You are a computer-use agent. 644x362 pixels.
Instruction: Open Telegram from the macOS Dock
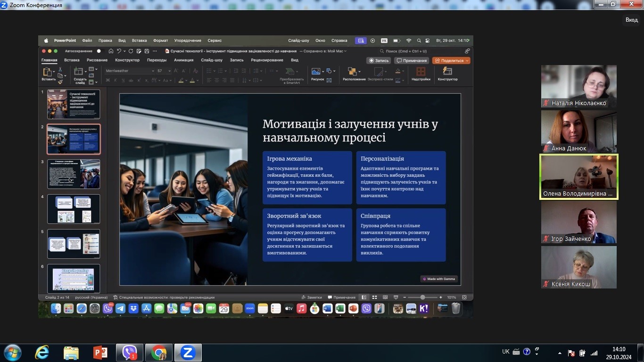click(x=121, y=308)
